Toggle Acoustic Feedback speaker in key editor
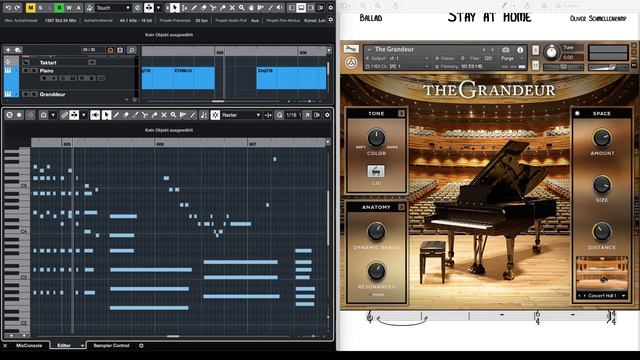 pyautogui.click(x=95, y=115)
